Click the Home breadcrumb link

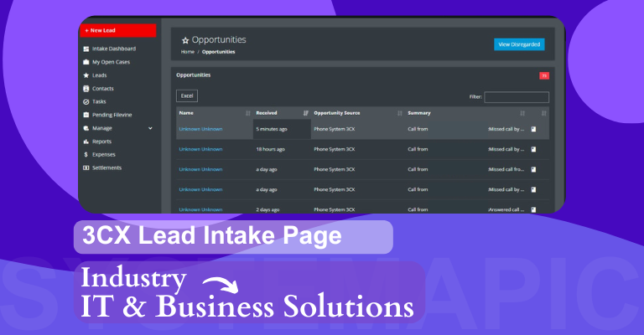pyautogui.click(x=187, y=52)
